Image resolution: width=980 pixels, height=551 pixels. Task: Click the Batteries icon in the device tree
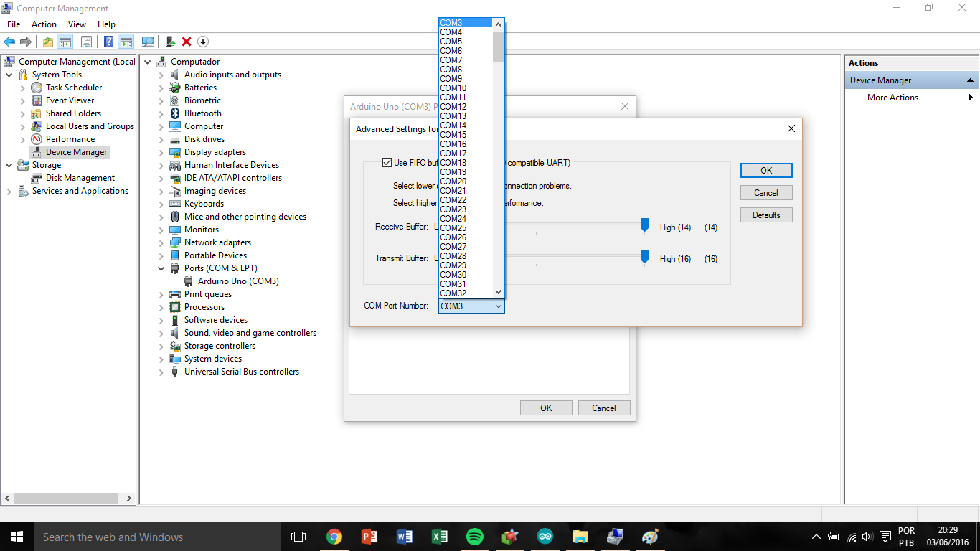(x=175, y=88)
